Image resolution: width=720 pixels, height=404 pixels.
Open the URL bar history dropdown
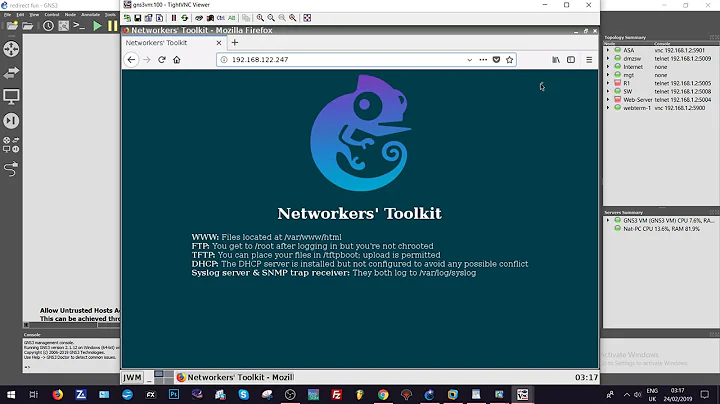pos(469,60)
